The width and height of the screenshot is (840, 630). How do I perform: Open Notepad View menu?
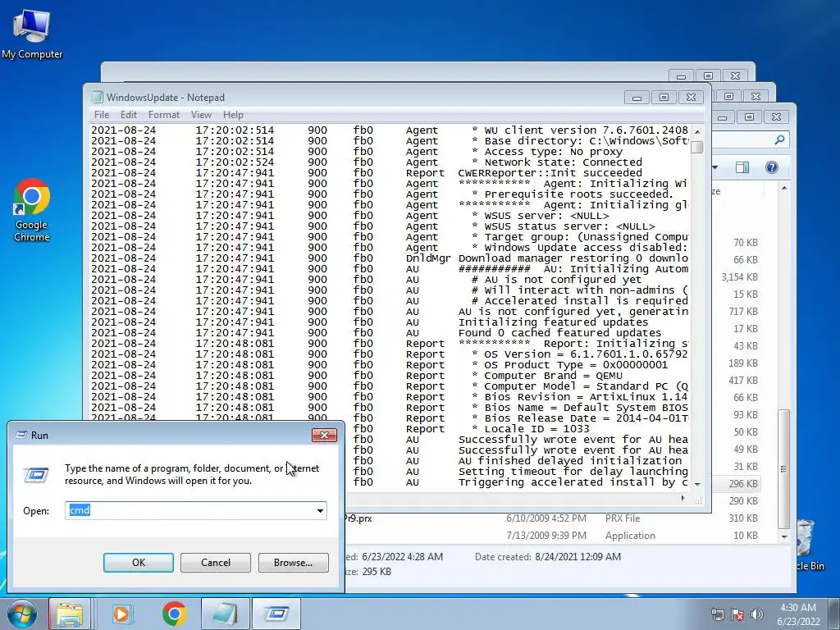(202, 115)
